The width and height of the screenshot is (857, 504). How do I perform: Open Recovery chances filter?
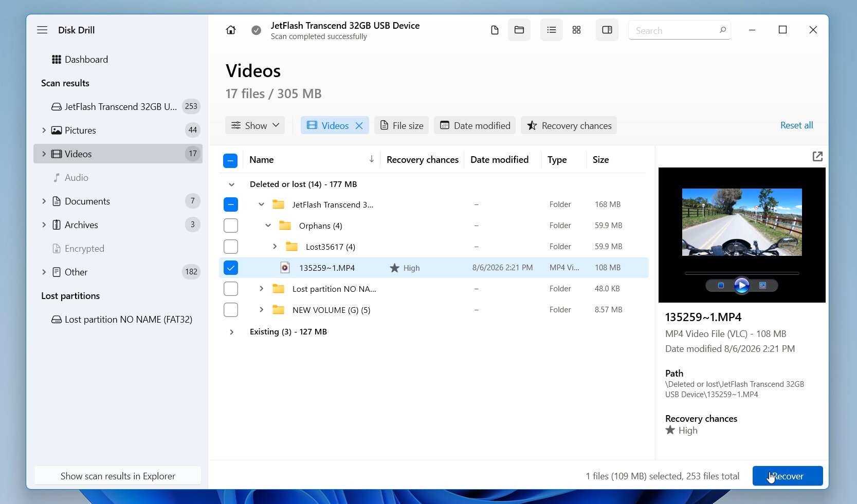(x=569, y=125)
